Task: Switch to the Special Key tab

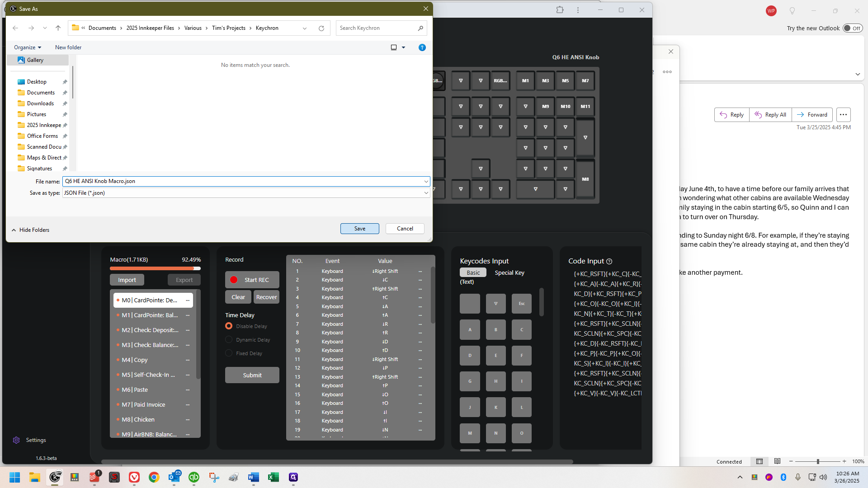Action: (509, 273)
